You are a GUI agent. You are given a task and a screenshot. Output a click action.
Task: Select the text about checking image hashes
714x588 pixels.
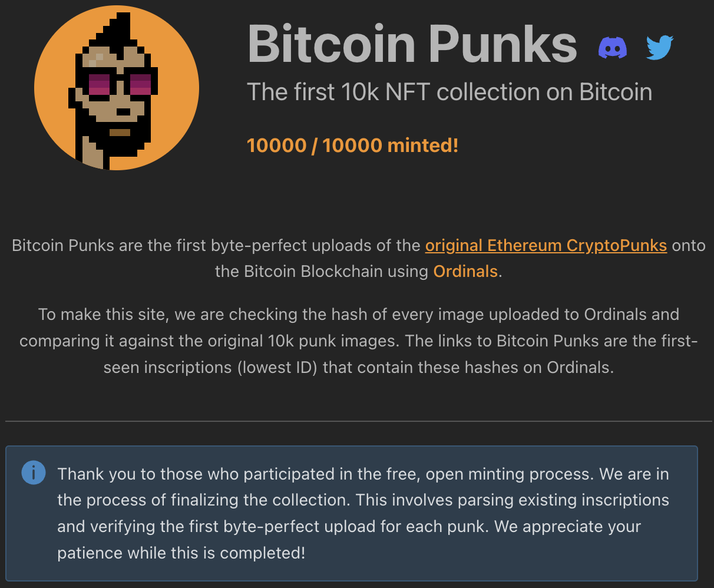[x=357, y=341]
